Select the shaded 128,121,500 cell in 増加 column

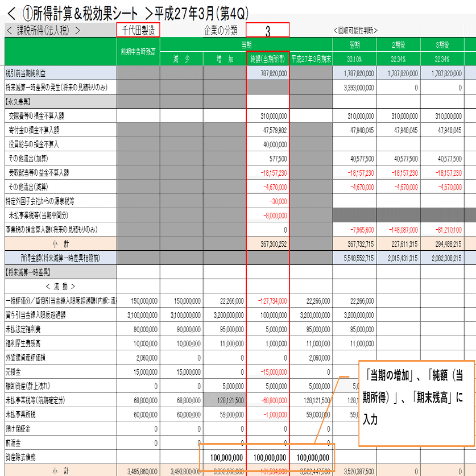click(225, 400)
